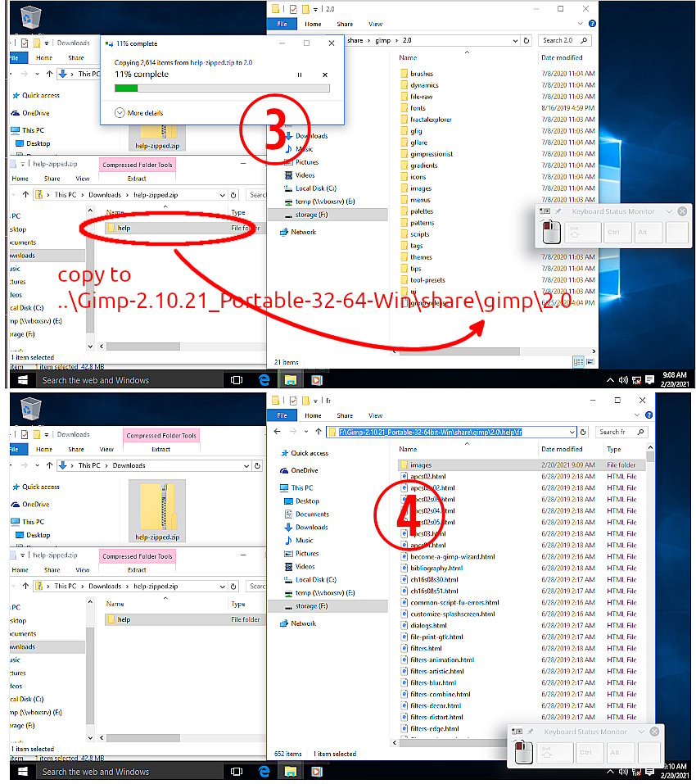The height and width of the screenshot is (784, 696).
Task: Click 'share' breadcrumb in 2.0 window address bar
Action: pyautogui.click(x=355, y=40)
